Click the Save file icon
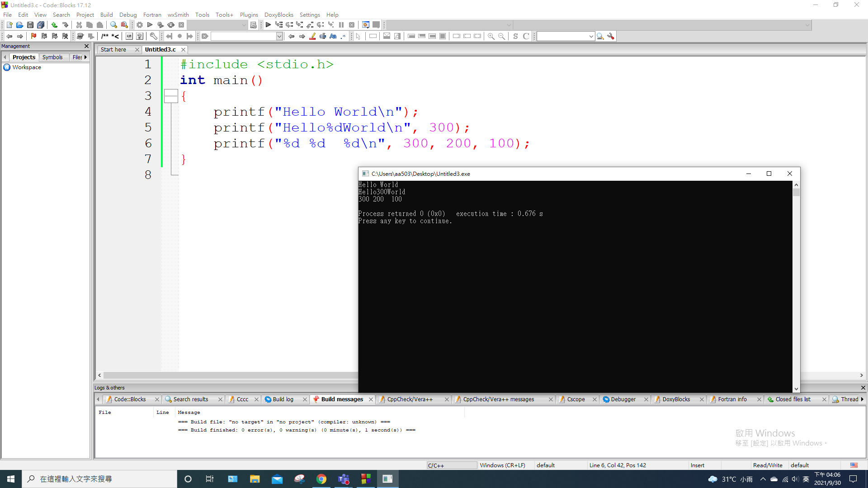This screenshot has width=868, height=488. point(30,25)
